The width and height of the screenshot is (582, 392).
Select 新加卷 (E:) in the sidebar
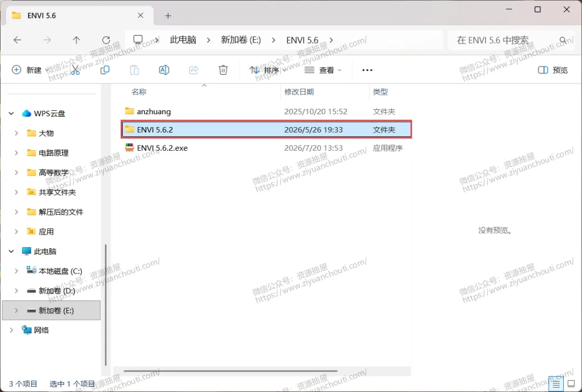pyautogui.click(x=51, y=310)
